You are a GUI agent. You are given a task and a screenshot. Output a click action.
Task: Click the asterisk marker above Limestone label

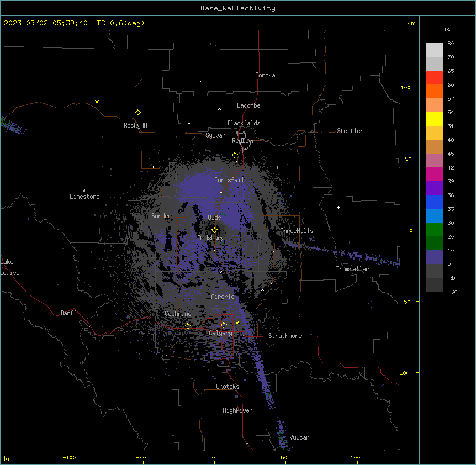point(84,191)
